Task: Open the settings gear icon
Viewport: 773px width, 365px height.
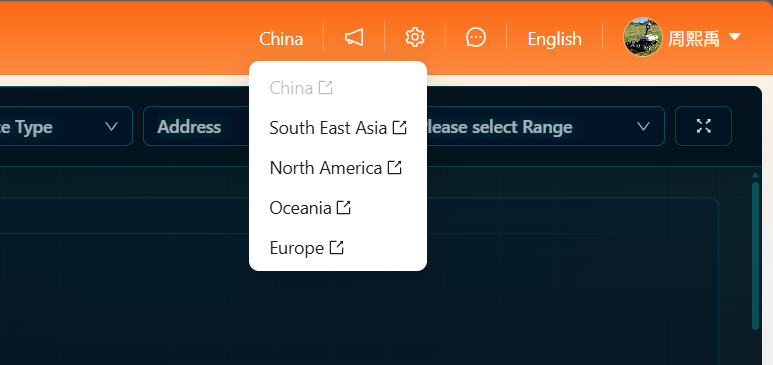Action: click(x=415, y=37)
